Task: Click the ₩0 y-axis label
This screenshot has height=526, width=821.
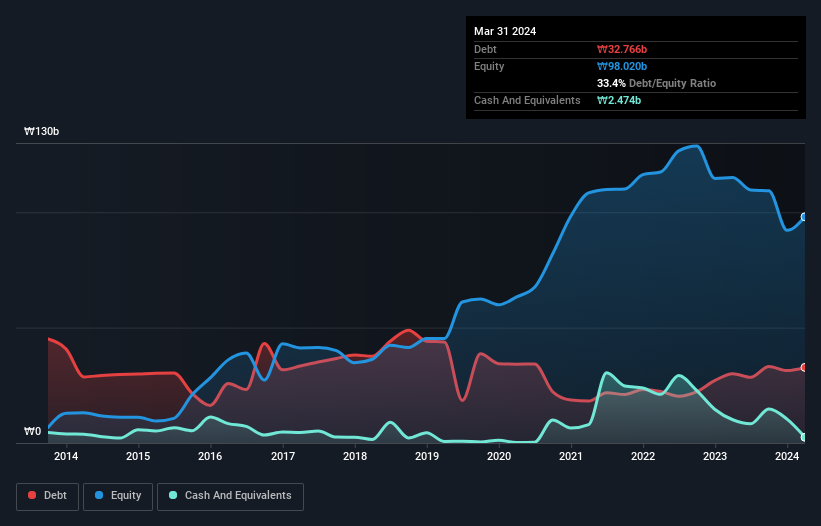Action: tap(32, 431)
